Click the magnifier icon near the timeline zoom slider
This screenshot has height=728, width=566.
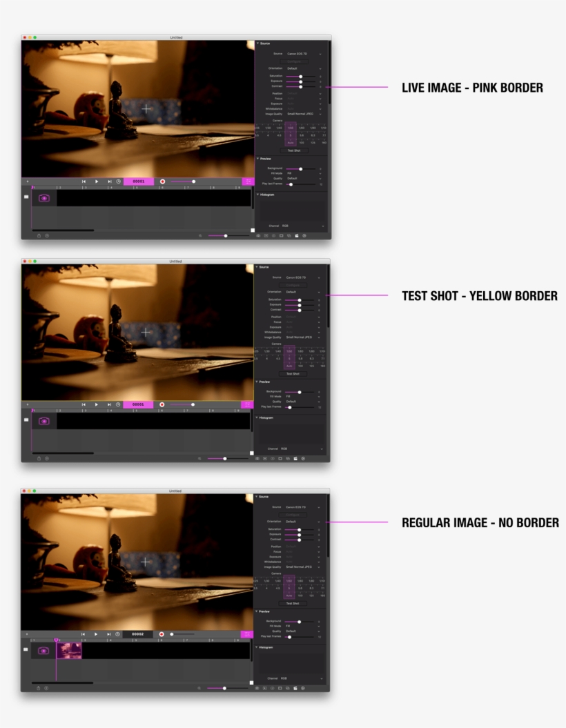pos(201,234)
